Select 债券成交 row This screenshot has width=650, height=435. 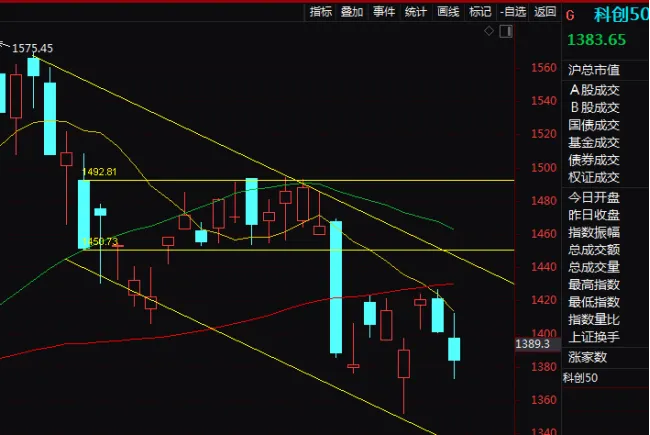[594, 160]
